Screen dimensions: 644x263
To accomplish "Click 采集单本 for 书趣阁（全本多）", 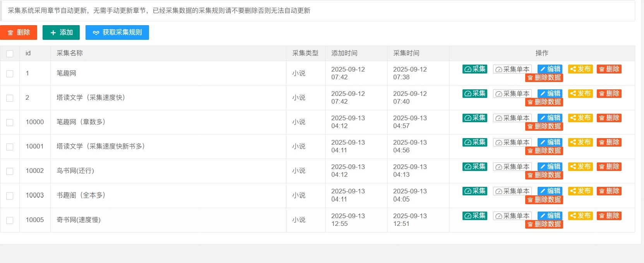I will (512, 191).
